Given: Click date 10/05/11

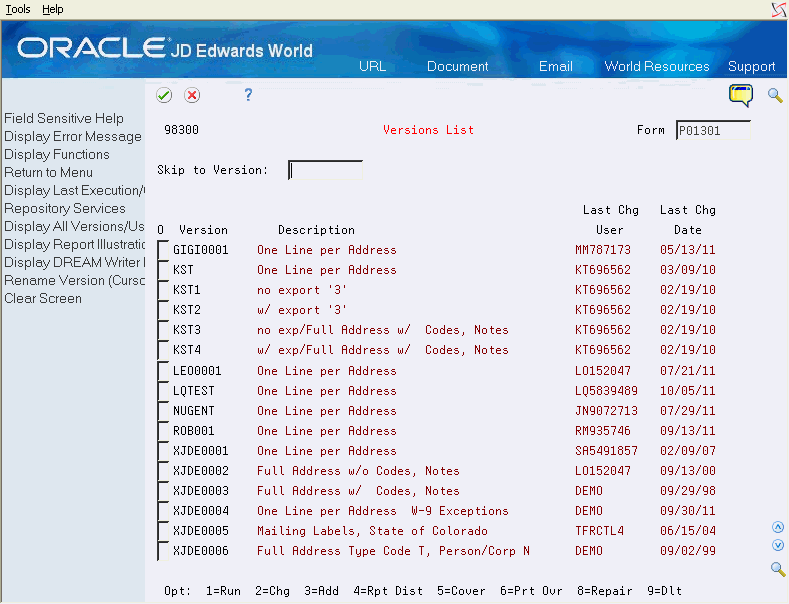Looking at the screenshot, I should tap(688, 391).
